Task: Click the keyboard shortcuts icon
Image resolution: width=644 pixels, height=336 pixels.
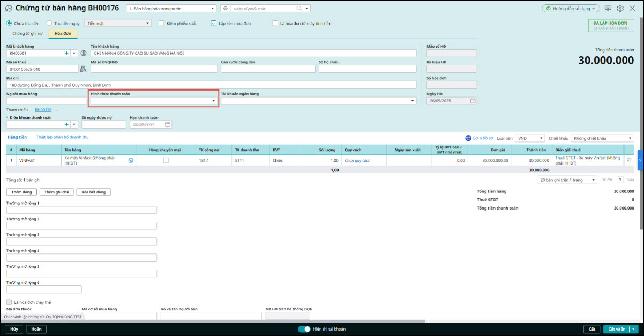Action: pos(608,9)
